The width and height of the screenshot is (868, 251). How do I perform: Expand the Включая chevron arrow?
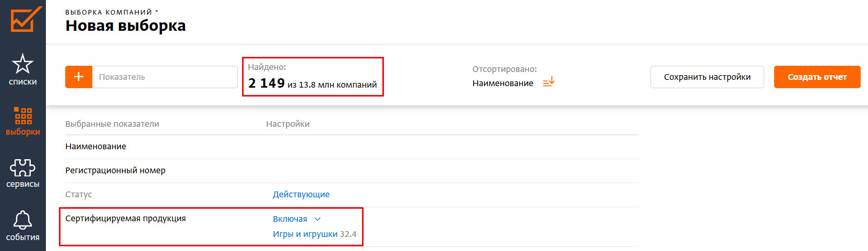(317, 219)
